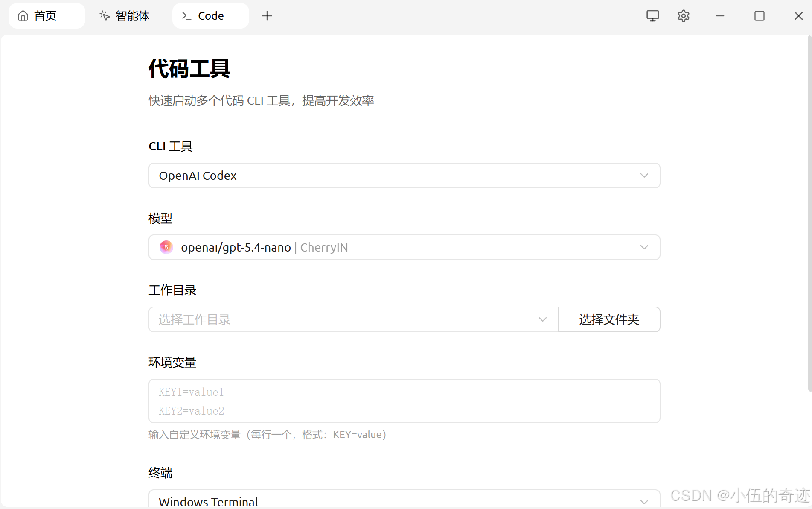
Task: Click the 选择文件夹 button
Action: click(609, 319)
